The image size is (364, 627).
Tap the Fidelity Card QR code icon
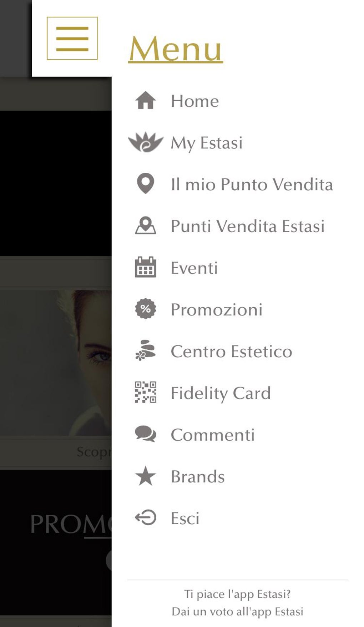[146, 392]
